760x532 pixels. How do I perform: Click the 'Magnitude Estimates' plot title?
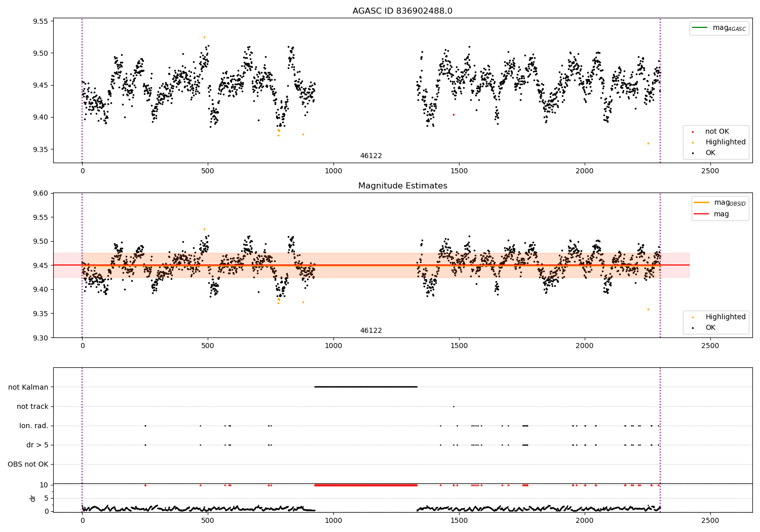tap(402, 186)
